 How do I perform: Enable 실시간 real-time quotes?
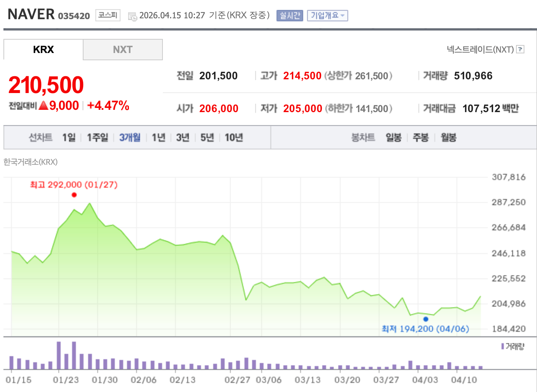[x=289, y=16]
